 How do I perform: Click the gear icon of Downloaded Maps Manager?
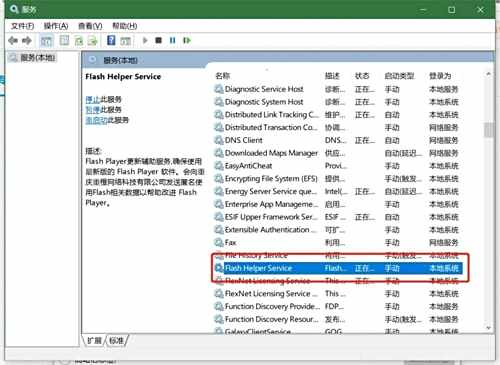click(x=219, y=153)
